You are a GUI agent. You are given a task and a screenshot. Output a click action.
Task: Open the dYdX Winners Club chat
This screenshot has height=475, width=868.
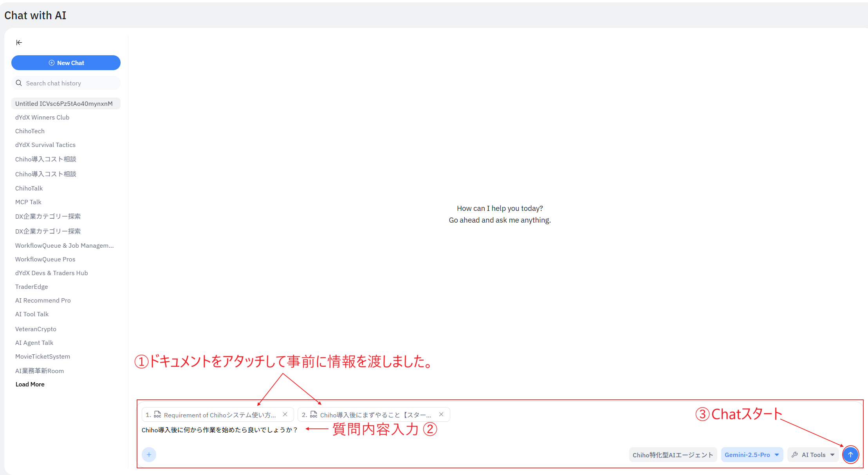coord(42,117)
